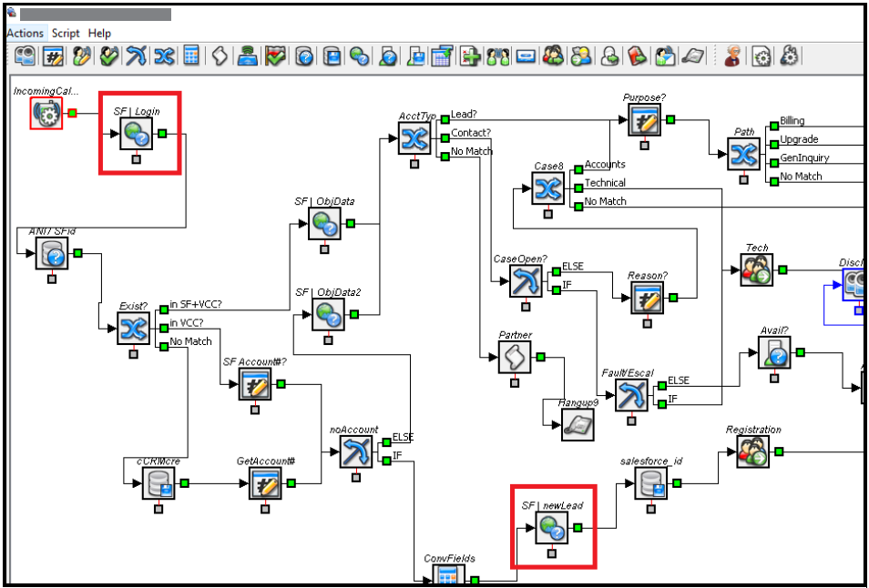Select the salesforce_id database node
The width and height of the screenshot is (869, 588).
coord(650,483)
